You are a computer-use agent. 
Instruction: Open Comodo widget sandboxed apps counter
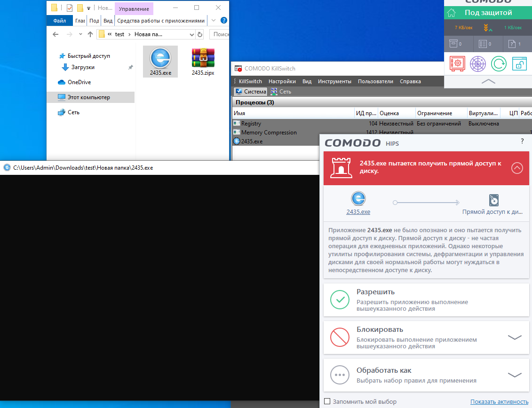click(x=455, y=44)
